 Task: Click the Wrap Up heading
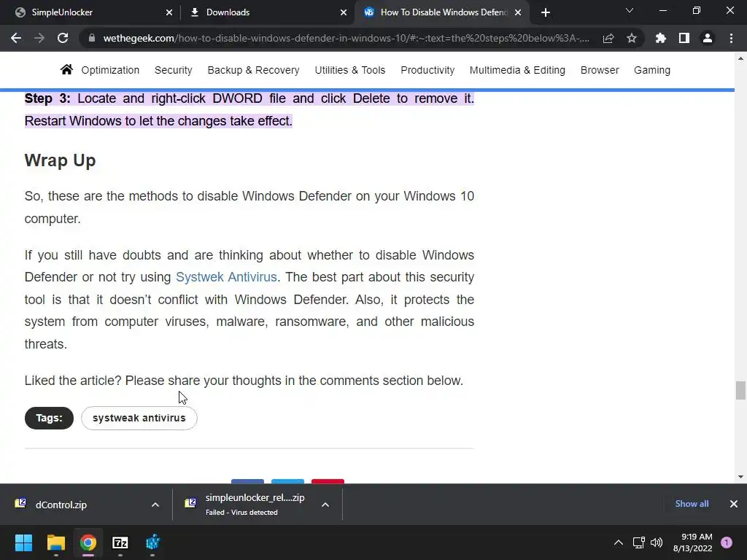coord(60,160)
